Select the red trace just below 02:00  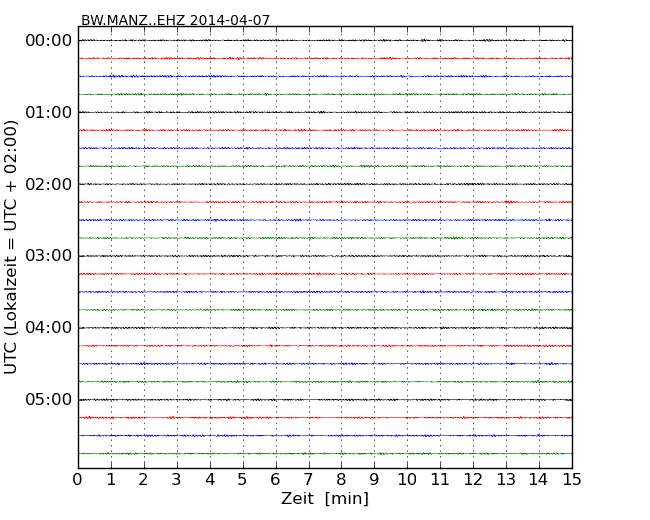click(x=325, y=202)
